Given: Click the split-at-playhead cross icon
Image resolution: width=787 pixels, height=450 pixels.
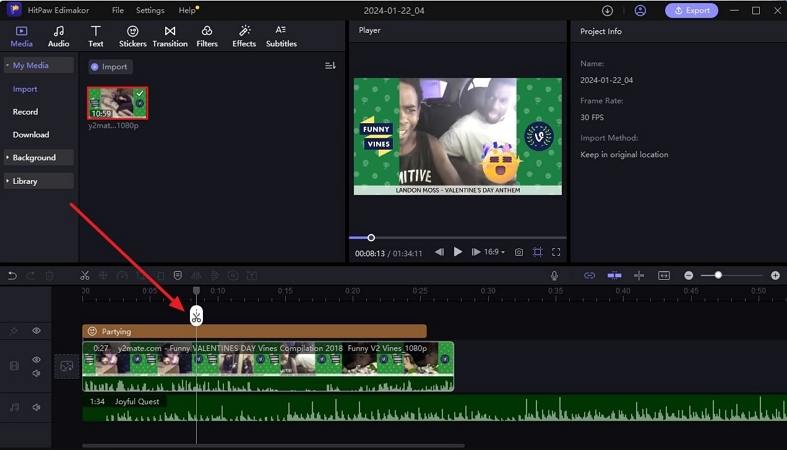Looking at the screenshot, I should 639,275.
